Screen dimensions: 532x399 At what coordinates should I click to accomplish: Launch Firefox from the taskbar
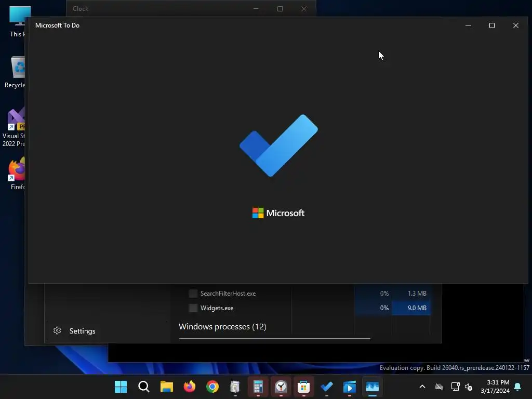[189, 387]
